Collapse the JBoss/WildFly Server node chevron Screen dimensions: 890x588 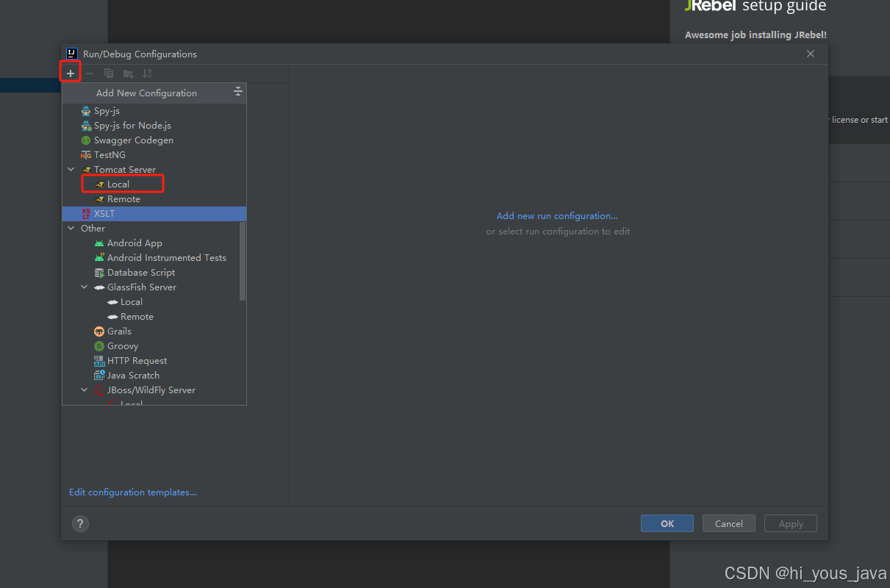pyautogui.click(x=85, y=390)
